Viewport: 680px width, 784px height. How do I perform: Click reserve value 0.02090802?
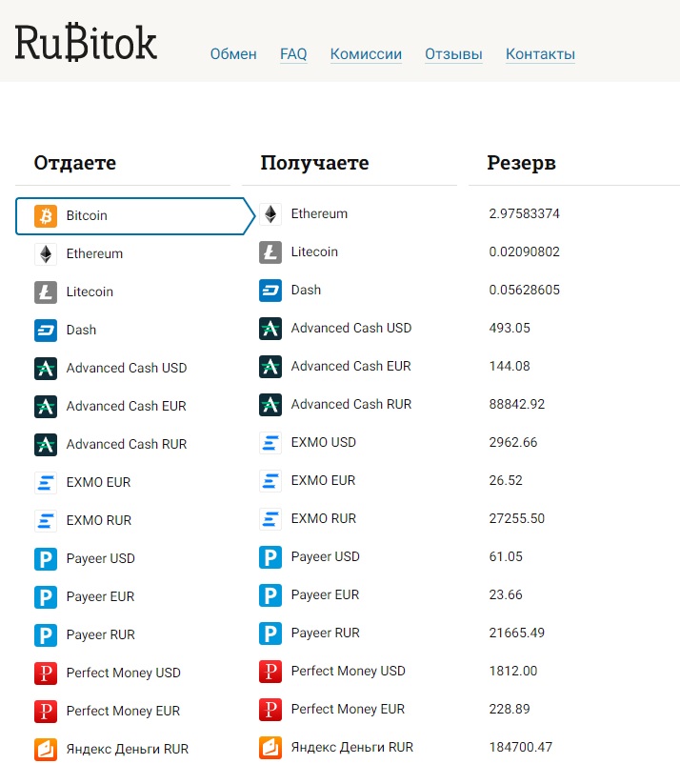(x=525, y=251)
